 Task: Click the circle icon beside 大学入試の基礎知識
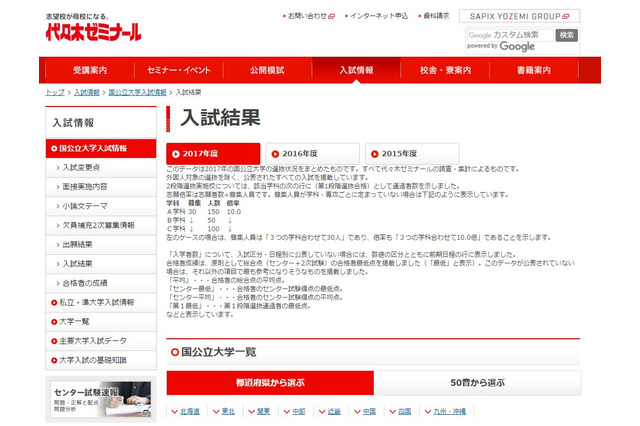click(x=54, y=361)
